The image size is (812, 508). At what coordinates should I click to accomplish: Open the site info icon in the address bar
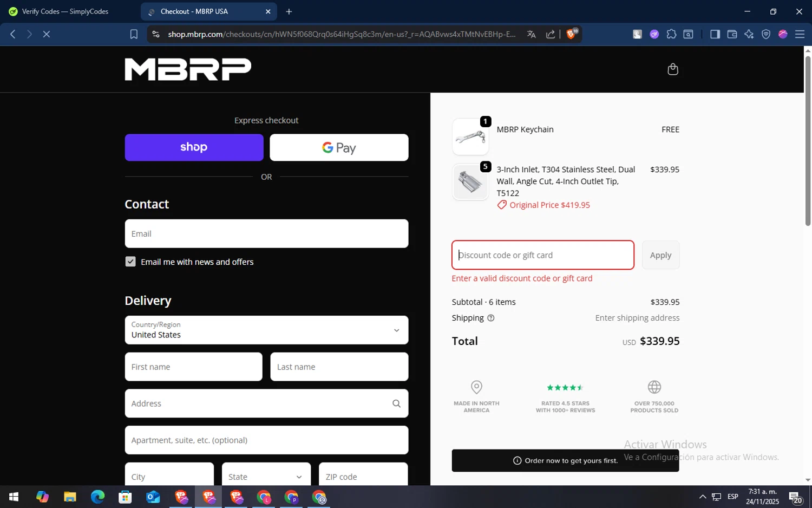(156, 34)
